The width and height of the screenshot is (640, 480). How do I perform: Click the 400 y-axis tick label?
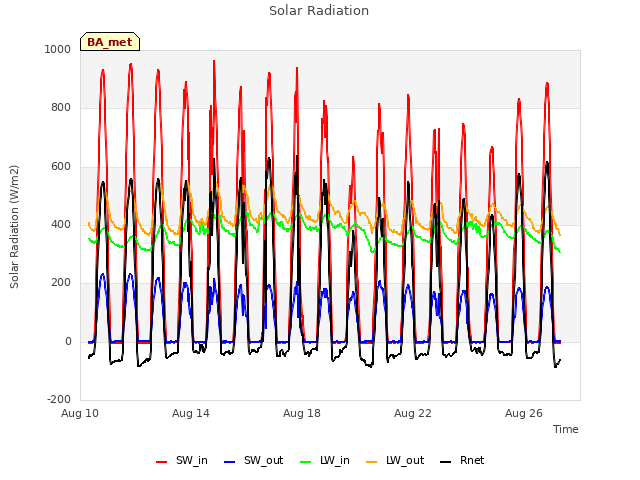point(61,224)
